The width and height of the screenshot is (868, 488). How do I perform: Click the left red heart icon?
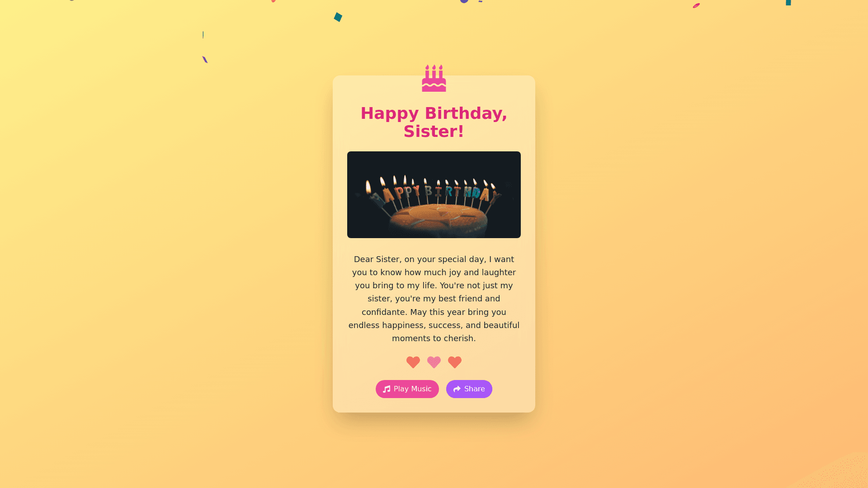point(413,362)
